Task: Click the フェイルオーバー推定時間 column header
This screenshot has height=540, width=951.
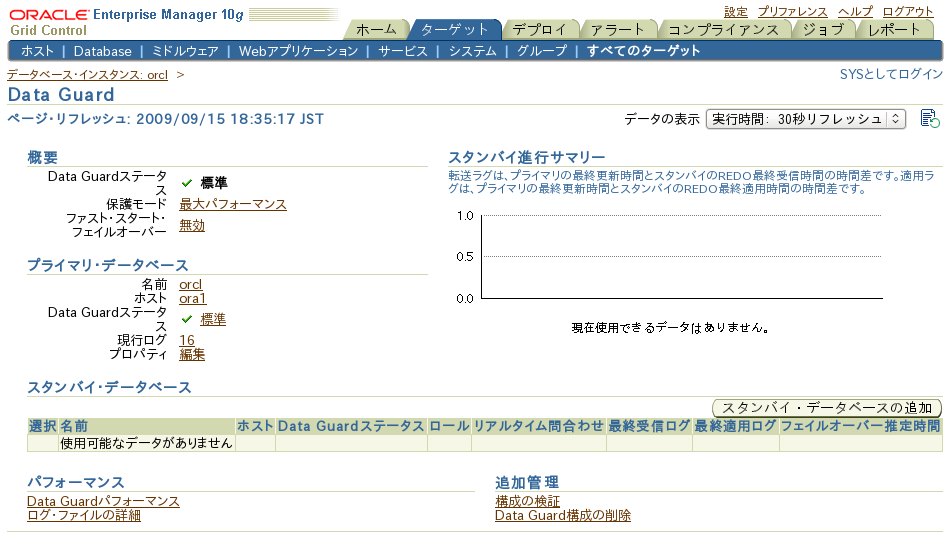Action: pyautogui.click(x=860, y=426)
